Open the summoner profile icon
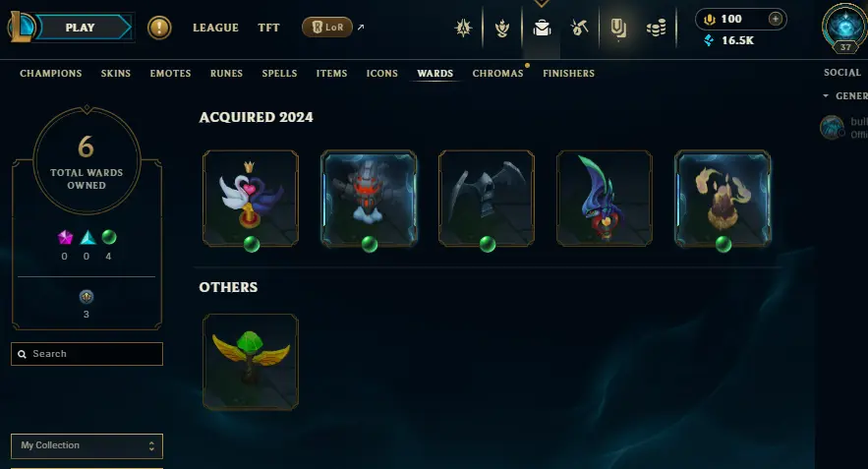Viewport: 868px width, 469px height. coord(844,28)
